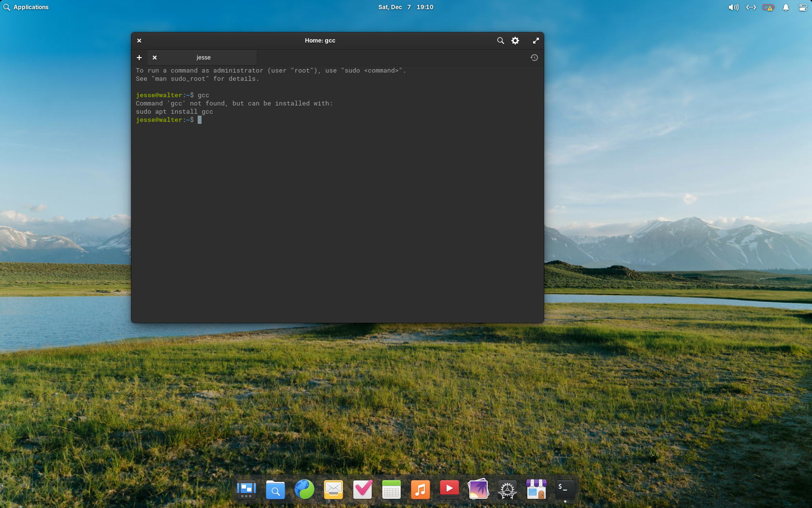This screenshot has height=508, width=812.
Task: Launch Videos from the dock
Action: (449, 490)
